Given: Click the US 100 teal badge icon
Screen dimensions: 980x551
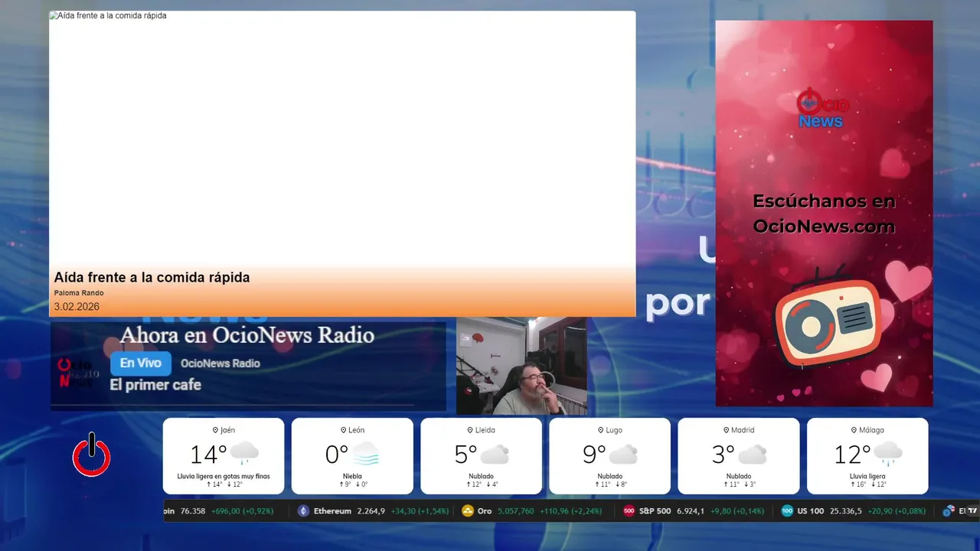Looking at the screenshot, I should coord(787,510).
